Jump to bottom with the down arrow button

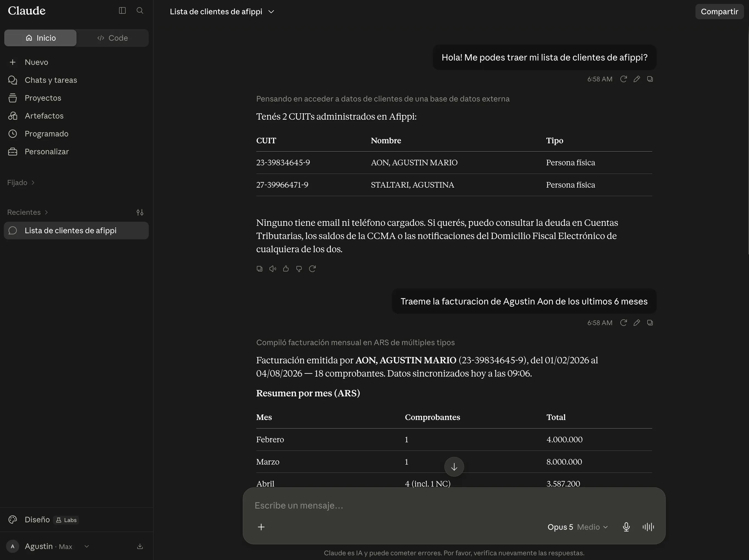pyautogui.click(x=454, y=467)
